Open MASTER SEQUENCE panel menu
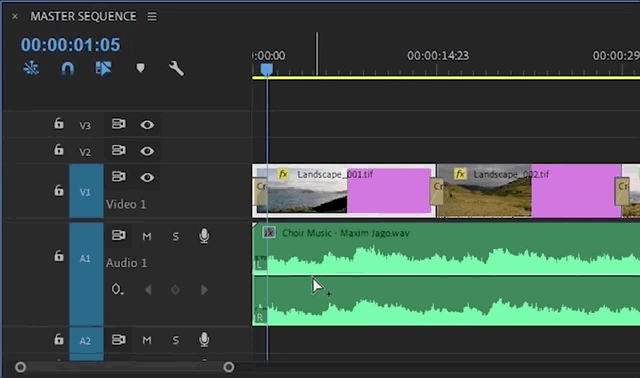Screen dimensions: 640x378 (x=152, y=16)
